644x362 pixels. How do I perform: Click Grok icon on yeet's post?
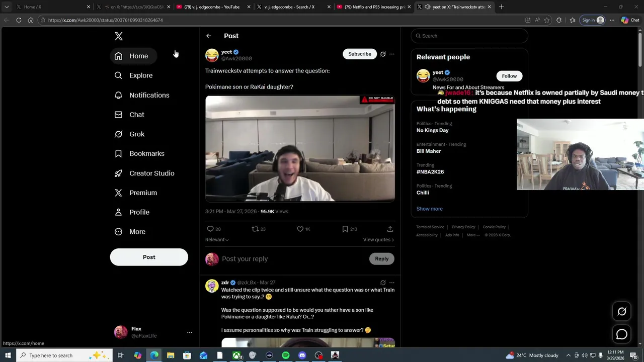click(x=383, y=54)
